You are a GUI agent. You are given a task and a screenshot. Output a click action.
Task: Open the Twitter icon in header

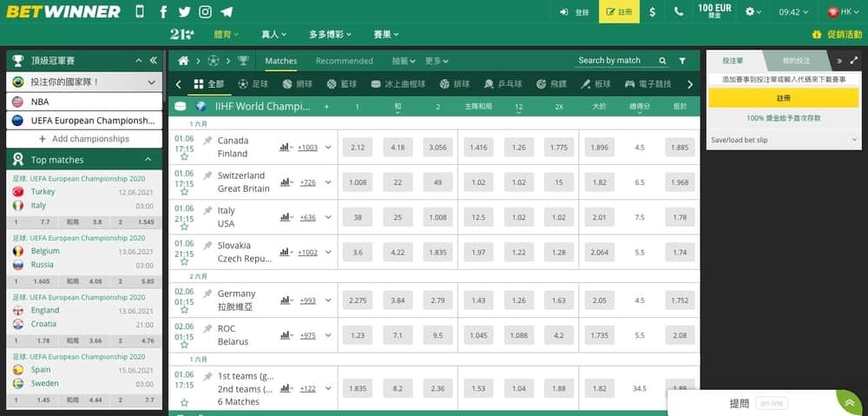coord(184,11)
